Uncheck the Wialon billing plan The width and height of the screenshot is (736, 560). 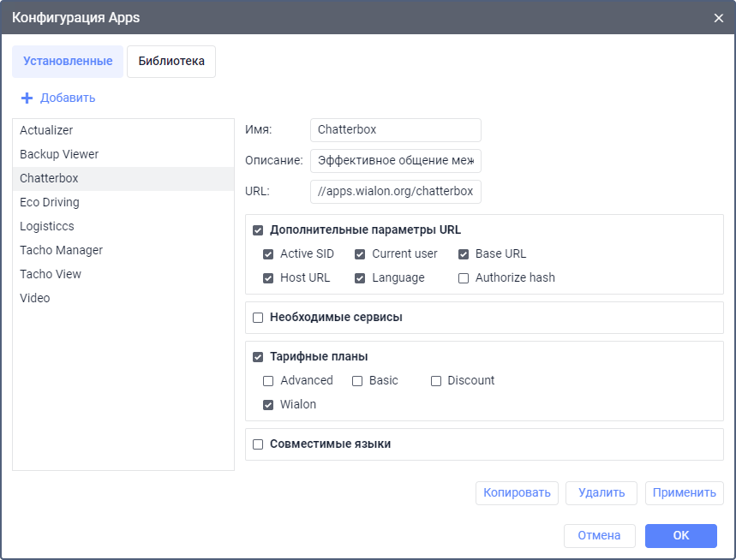point(268,405)
